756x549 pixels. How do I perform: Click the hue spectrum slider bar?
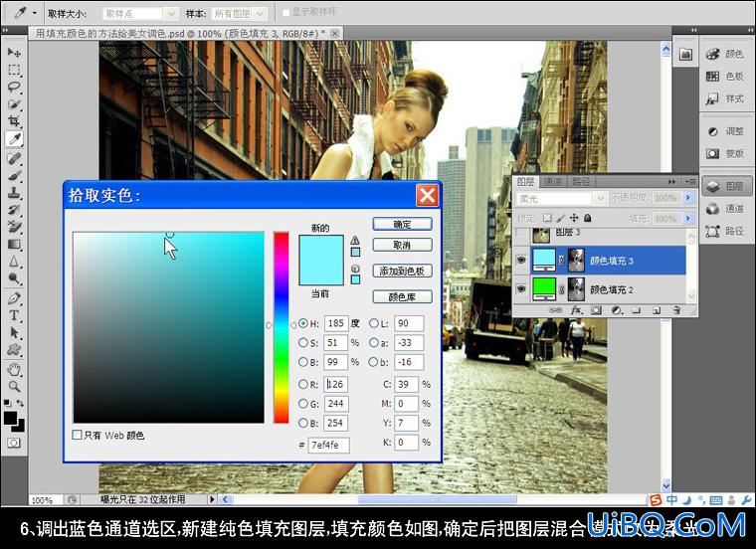(x=282, y=327)
